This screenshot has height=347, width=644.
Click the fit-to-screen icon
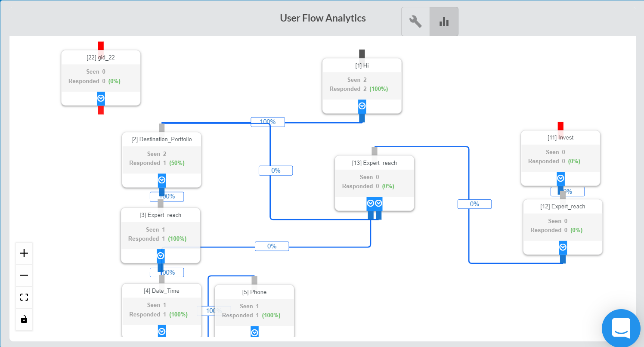(24, 297)
